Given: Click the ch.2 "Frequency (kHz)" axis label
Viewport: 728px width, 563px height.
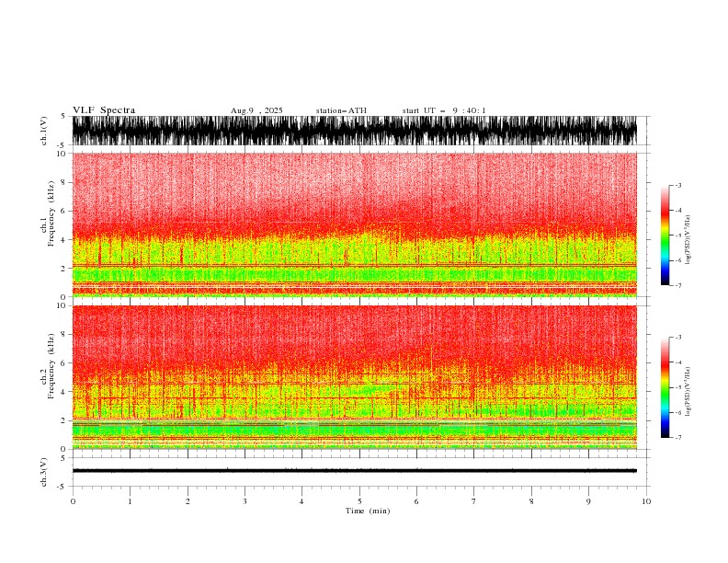Looking at the screenshot, I should (51, 366).
